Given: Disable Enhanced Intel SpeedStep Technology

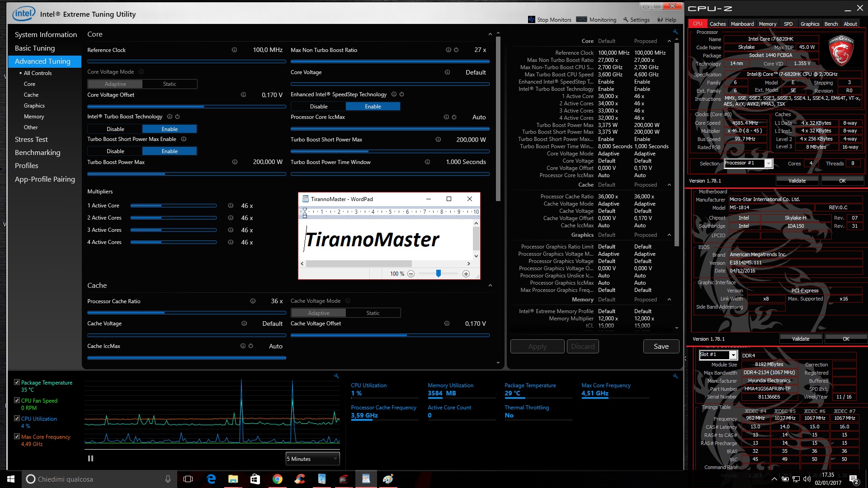Looking at the screenshot, I should pos(319,107).
